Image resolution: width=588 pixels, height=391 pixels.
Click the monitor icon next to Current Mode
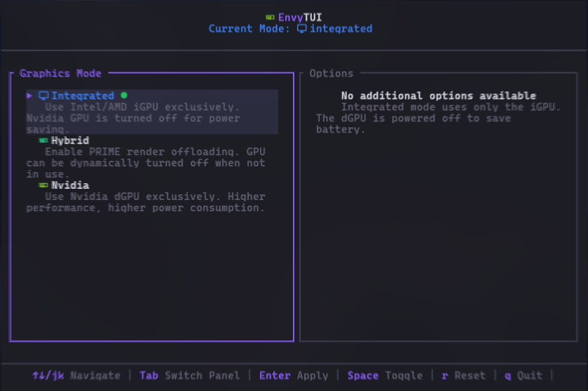click(x=301, y=29)
